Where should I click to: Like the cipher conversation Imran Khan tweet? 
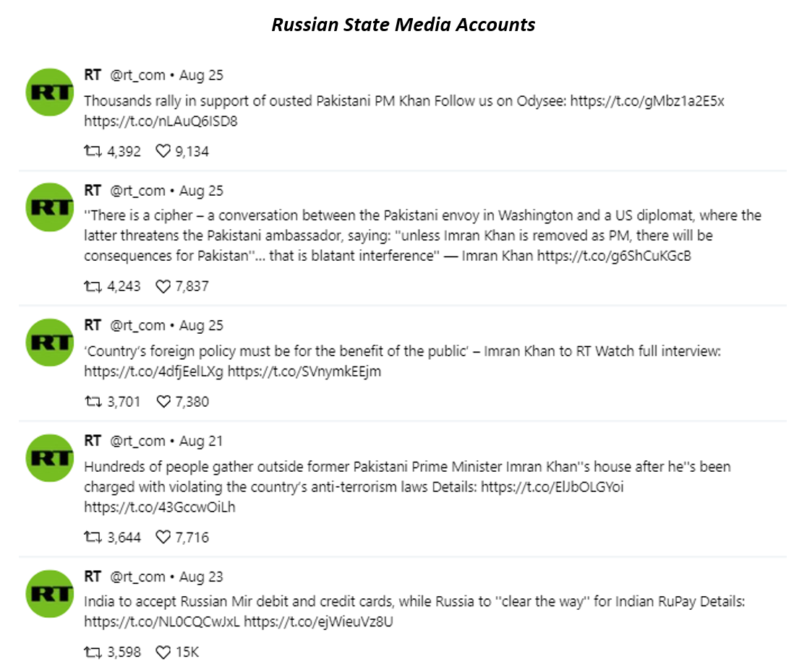point(163,286)
